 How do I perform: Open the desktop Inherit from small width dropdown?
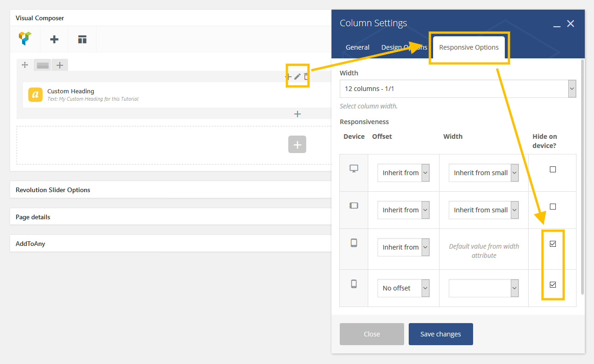pyautogui.click(x=483, y=173)
